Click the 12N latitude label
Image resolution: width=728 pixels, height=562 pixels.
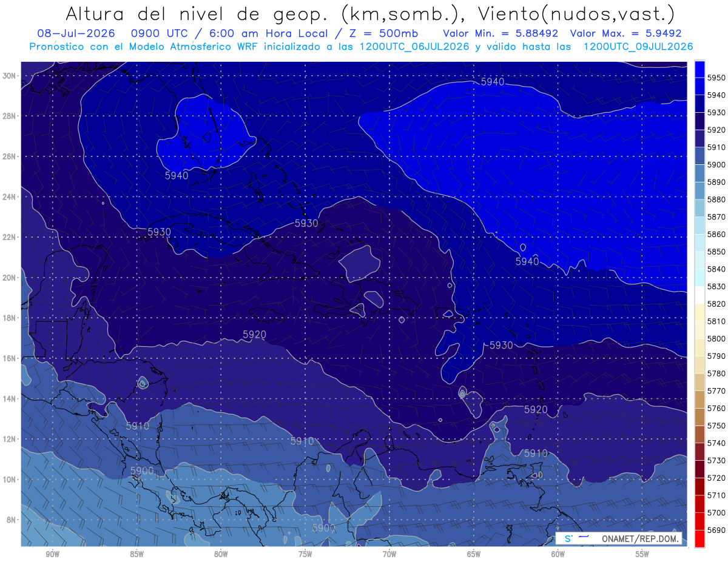point(10,439)
